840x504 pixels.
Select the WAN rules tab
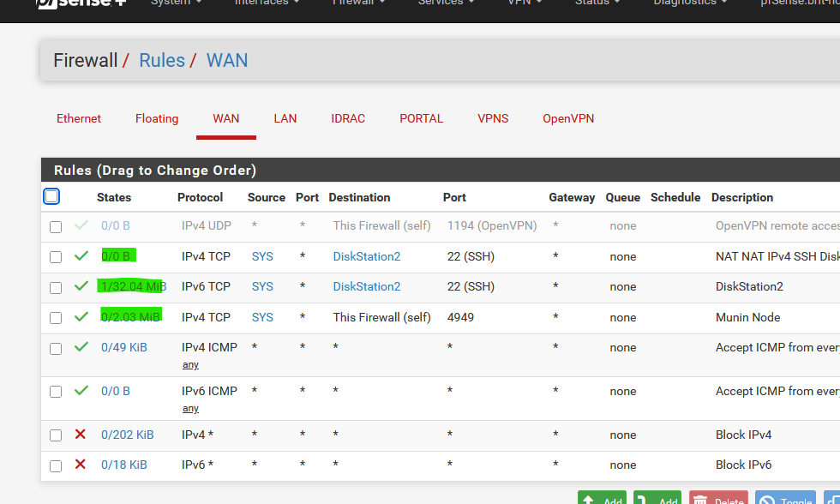pos(226,118)
